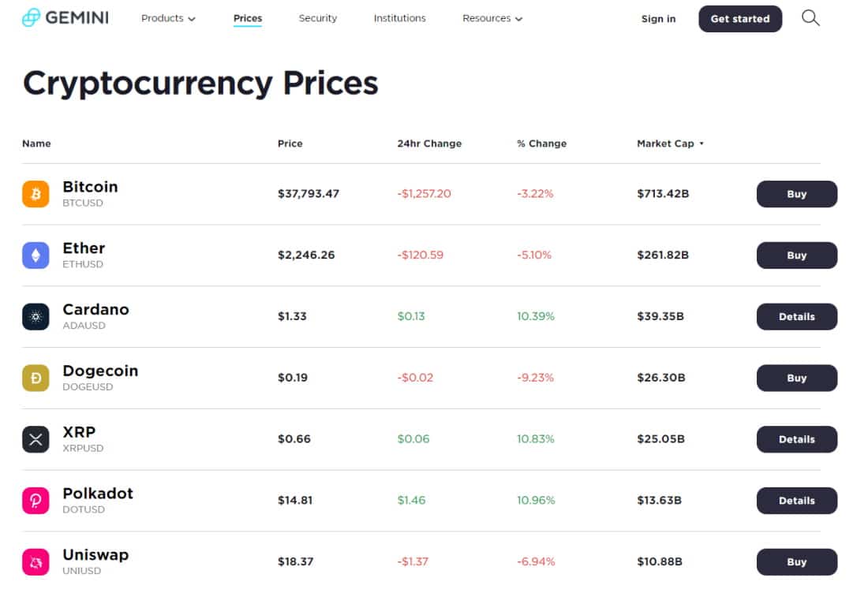View Polkadot Details button
Viewport: 868px width, 589px height.
point(797,501)
